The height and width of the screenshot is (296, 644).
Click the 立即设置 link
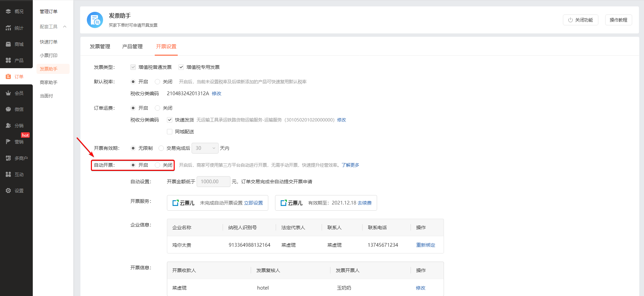pyautogui.click(x=253, y=203)
